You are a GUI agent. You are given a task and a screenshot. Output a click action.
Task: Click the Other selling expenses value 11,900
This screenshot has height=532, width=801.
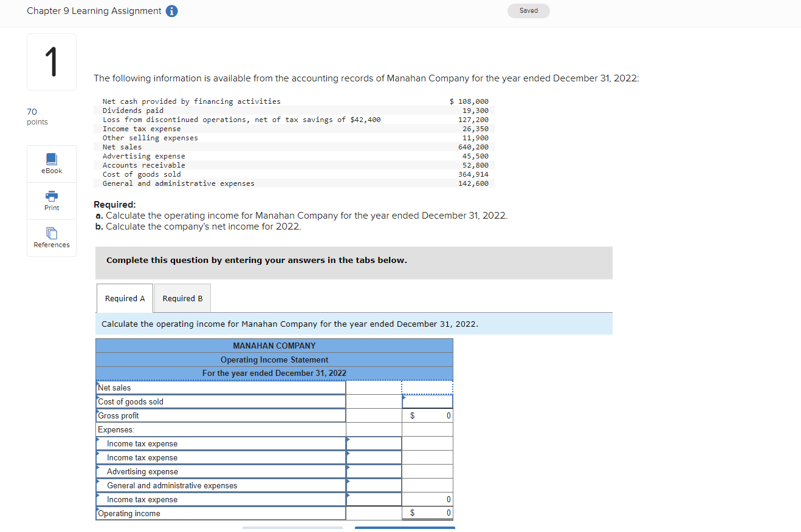pyautogui.click(x=475, y=138)
